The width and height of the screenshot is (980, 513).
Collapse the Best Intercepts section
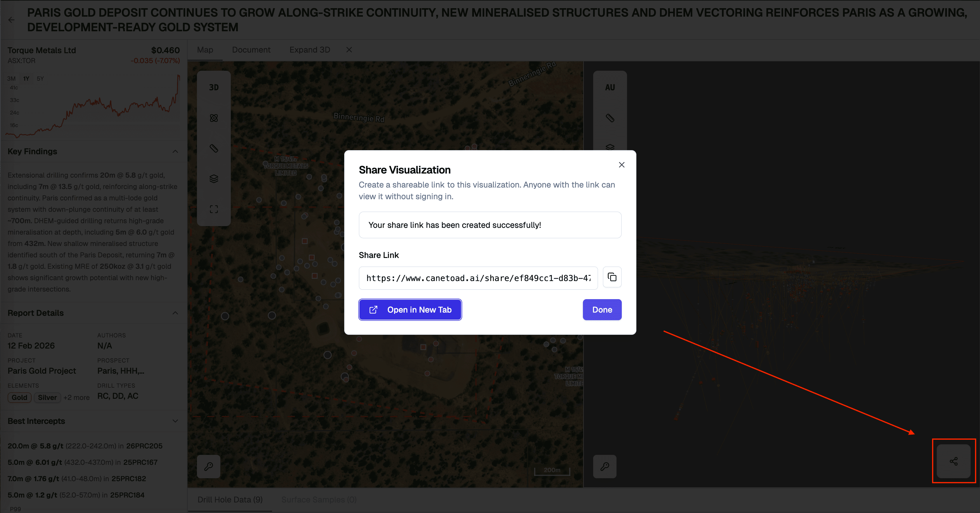(175, 421)
